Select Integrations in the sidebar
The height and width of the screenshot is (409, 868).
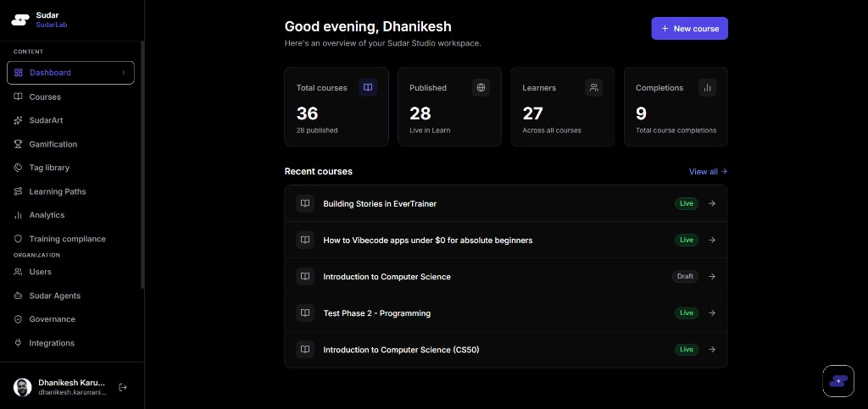pos(70,343)
